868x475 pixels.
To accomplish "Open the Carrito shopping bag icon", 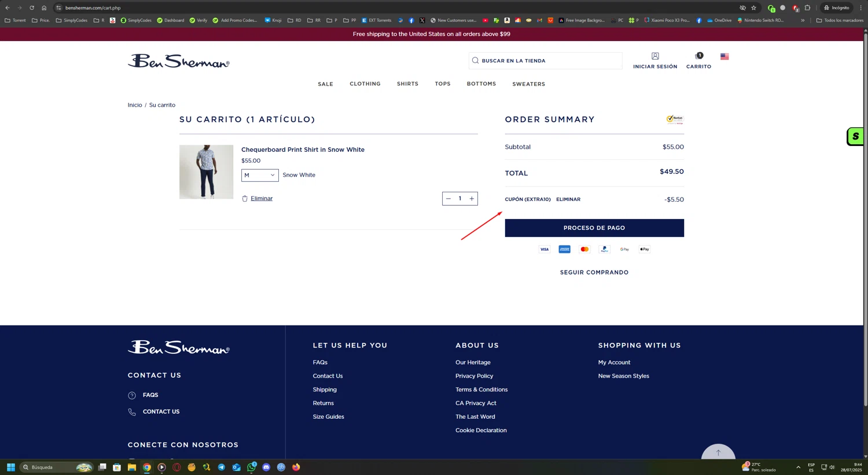I will [x=699, y=56].
